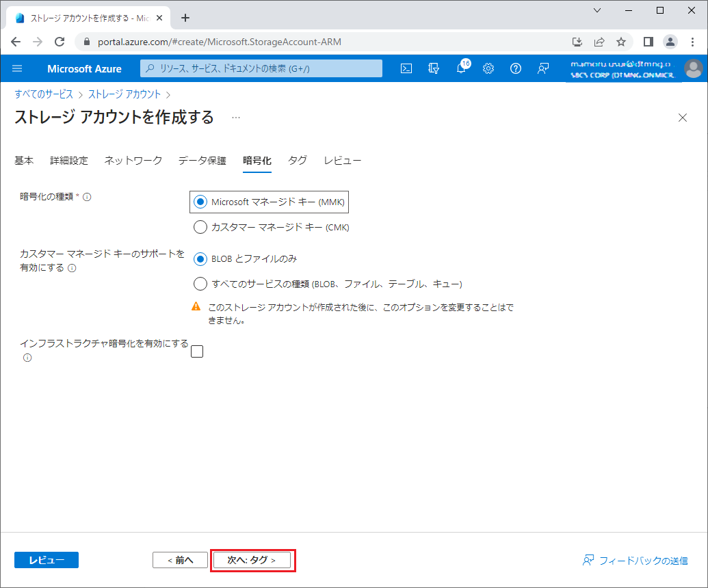The width and height of the screenshot is (708, 588).
Task: Open the フィードバックの送信 link
Action: (x=635, y=561)
